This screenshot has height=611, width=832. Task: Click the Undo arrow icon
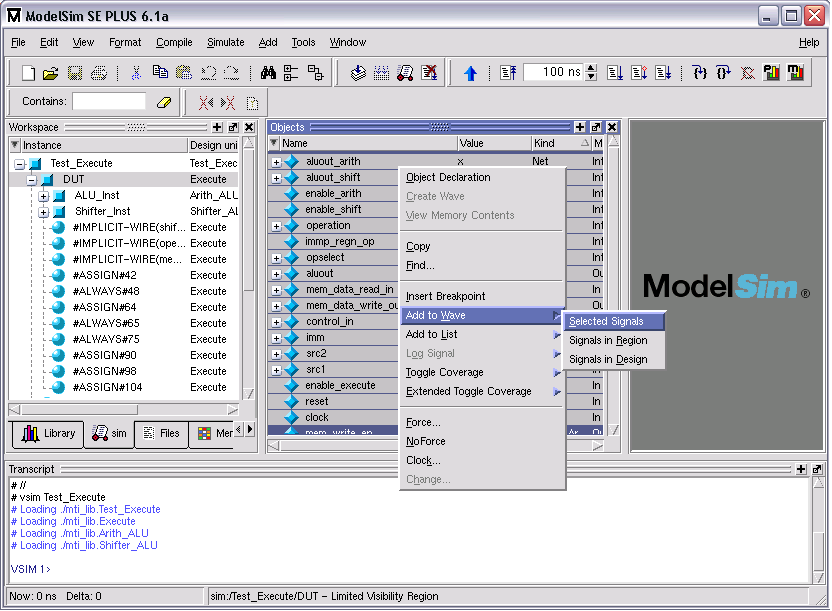[x=208, y=73]
